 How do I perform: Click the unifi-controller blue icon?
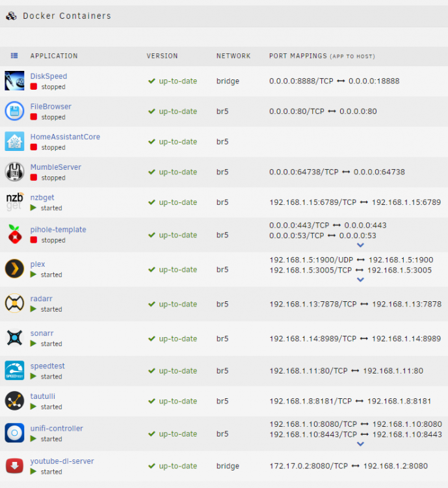[14, 433]
